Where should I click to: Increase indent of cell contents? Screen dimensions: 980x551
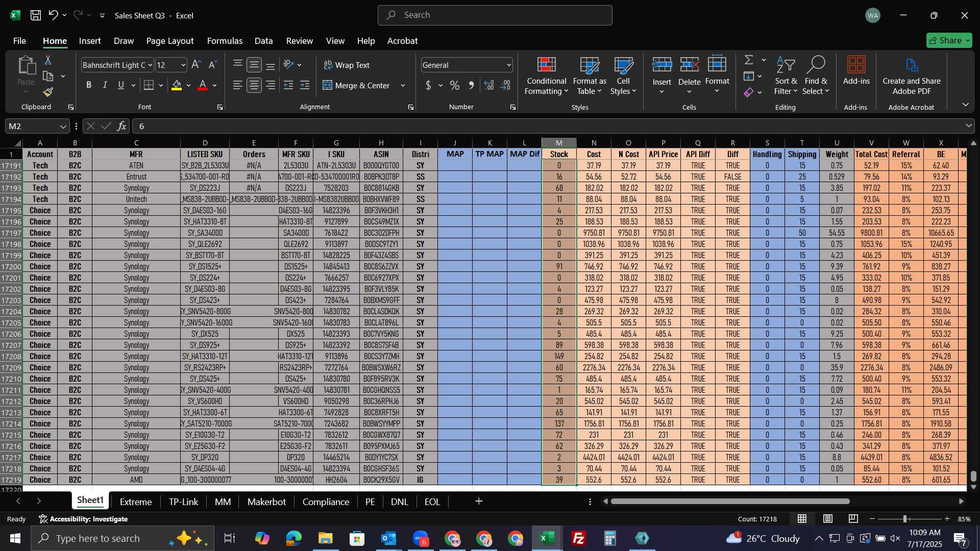305,86
